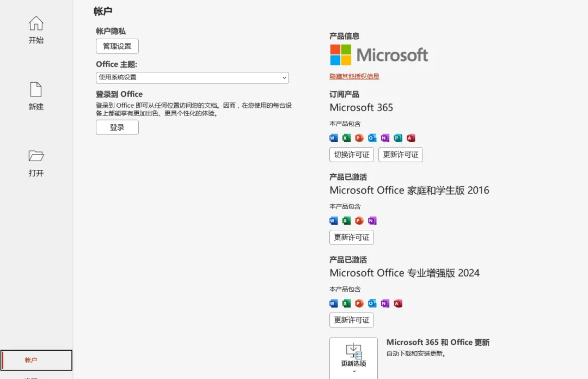Click the 登录到 Office heading
The width and height of the screenshot is (588, 379).
pos(119,94)
